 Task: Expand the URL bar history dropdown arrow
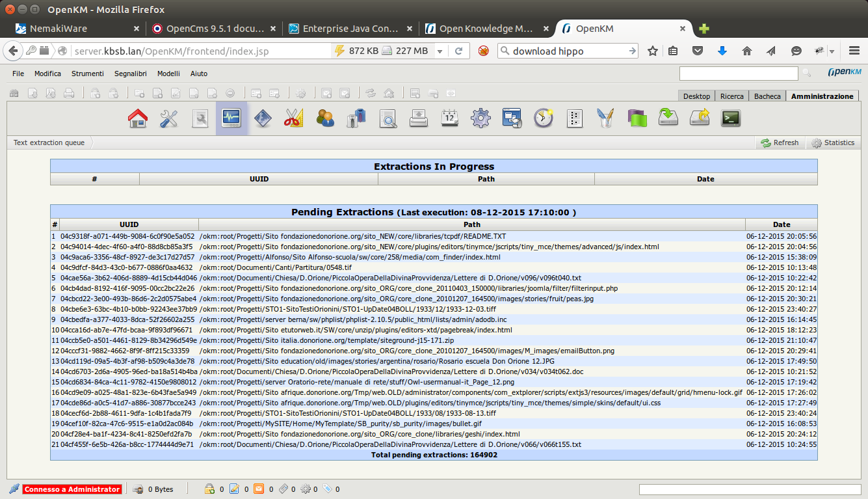(440, 51)
